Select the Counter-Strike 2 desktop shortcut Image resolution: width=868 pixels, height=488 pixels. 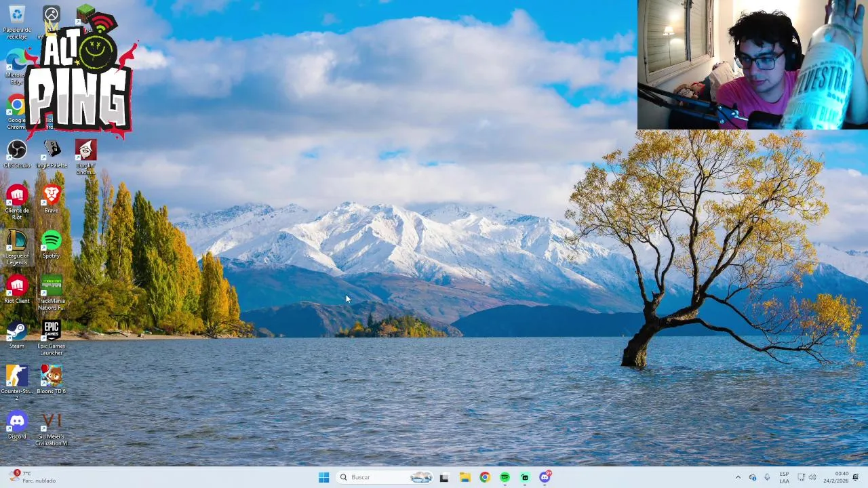pos(17,383)
